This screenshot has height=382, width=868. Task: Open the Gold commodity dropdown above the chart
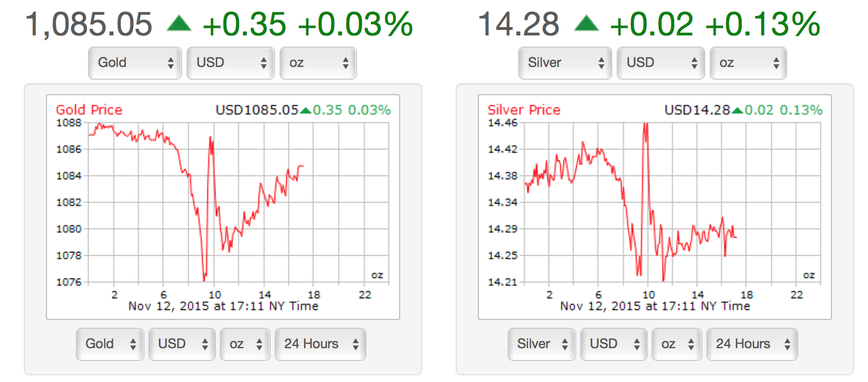pyautogui.click(x=135, y=63)
